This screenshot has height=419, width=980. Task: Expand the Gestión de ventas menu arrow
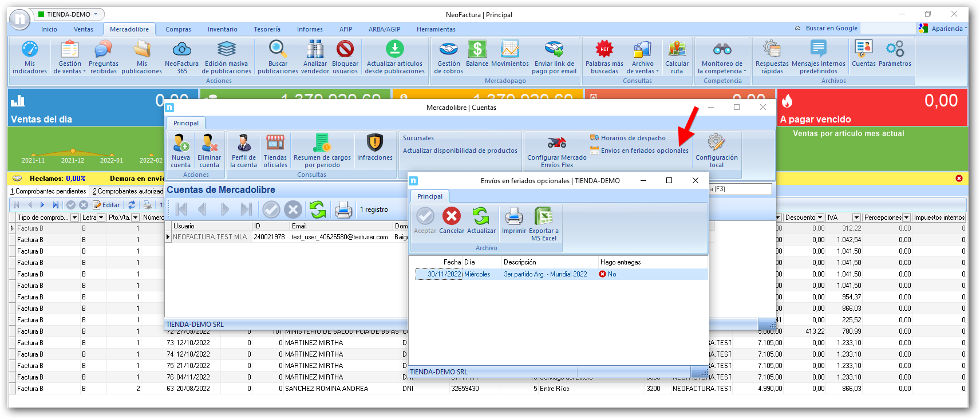coord(84,72)
